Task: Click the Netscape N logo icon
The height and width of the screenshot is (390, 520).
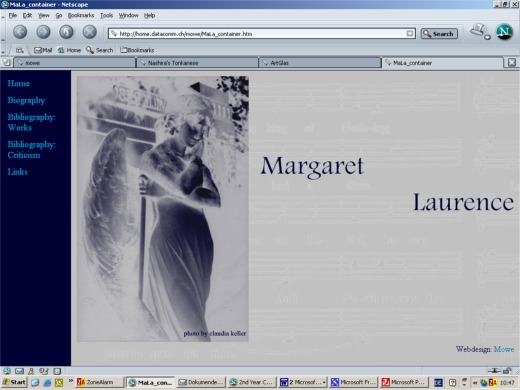Action: coord(504,32)
